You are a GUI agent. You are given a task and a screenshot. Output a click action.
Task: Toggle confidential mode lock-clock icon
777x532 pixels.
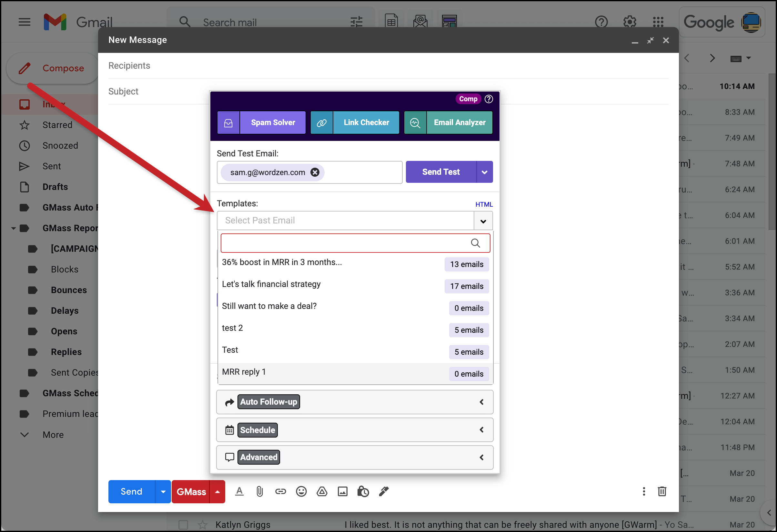(363, 492)
